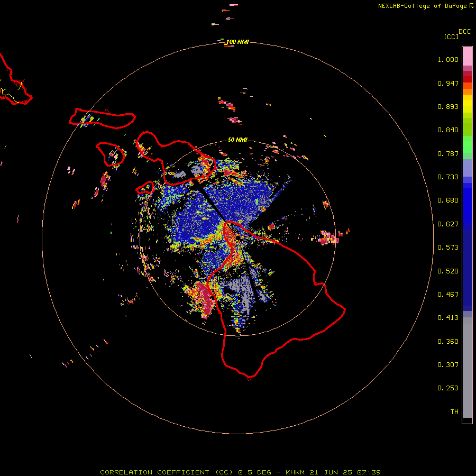The image size is (476, 476).
Task: Click the 1.000 legend value
Action: point(448,59)
